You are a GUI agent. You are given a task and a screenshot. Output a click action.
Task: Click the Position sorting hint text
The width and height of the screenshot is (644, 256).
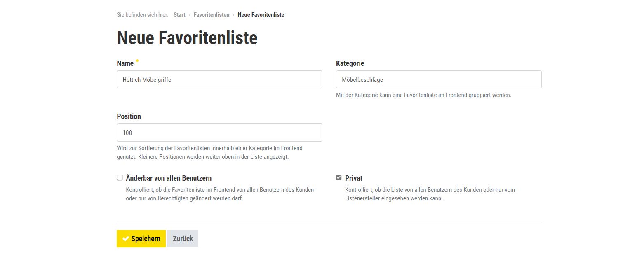tap(209, 152)
